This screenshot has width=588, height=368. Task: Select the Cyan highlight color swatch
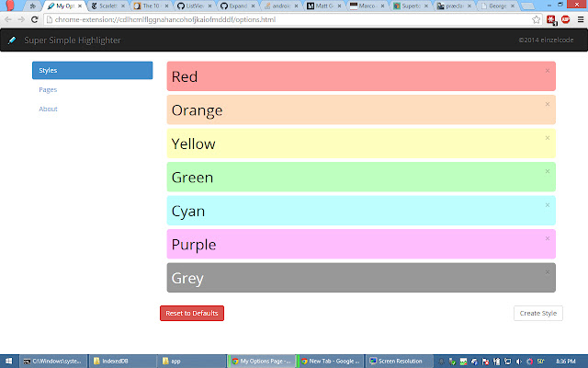[349, 211]
